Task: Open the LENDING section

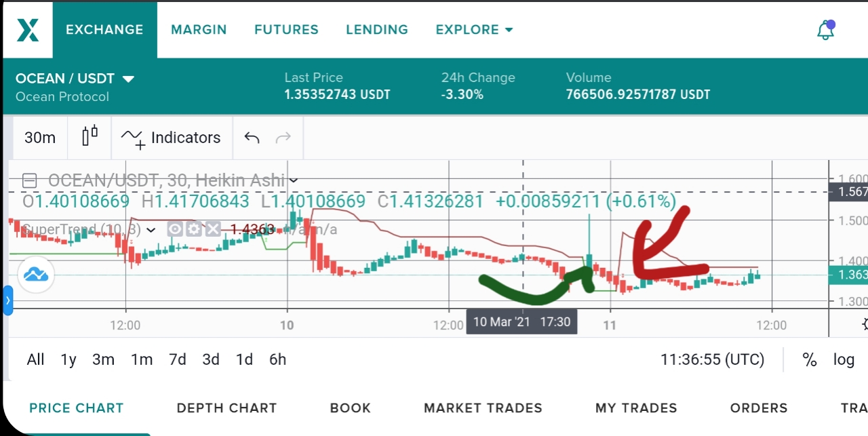Action: coord(377,30)
